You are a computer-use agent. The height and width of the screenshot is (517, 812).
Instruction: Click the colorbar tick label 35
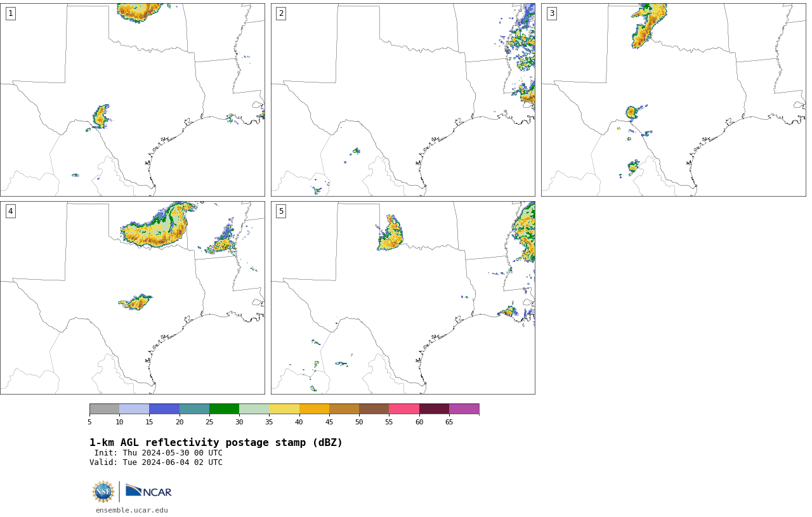[269, 422]
